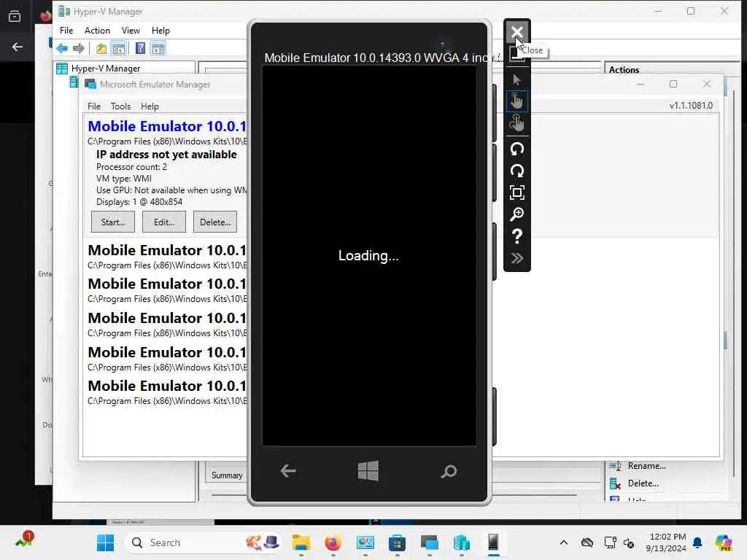Click the Delete... emulator button
Screen dimensions: 747x560
215,222
